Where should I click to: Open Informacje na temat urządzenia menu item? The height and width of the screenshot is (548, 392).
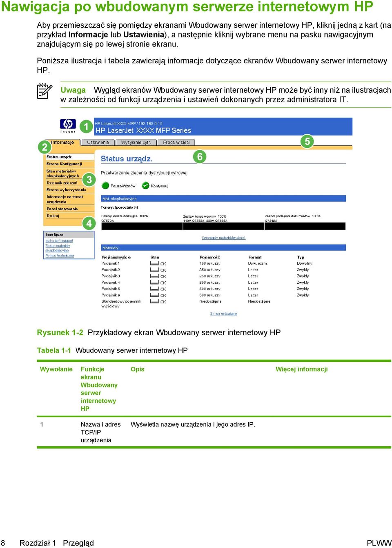pyautogui.click(x=65, y=199)
